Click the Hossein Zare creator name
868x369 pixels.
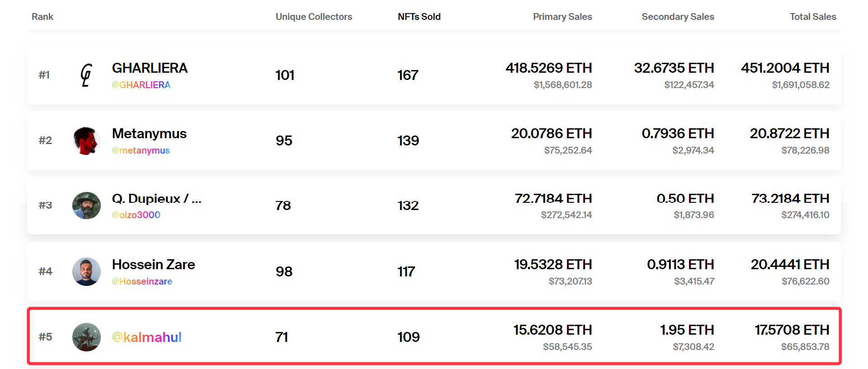(x=153, y=264)
